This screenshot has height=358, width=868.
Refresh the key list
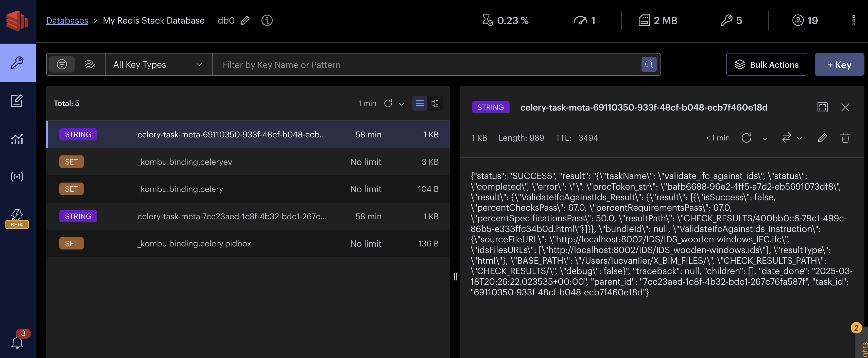388,103
